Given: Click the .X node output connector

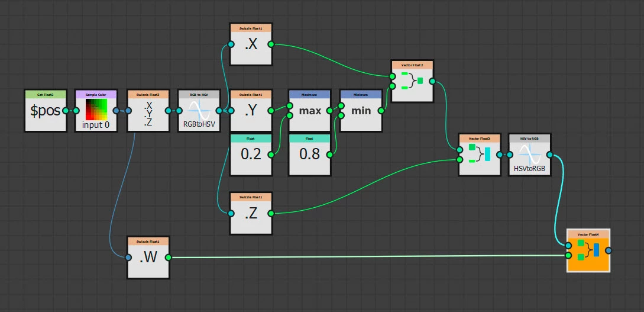Looking at the screenshot, I should coord(271,44).
